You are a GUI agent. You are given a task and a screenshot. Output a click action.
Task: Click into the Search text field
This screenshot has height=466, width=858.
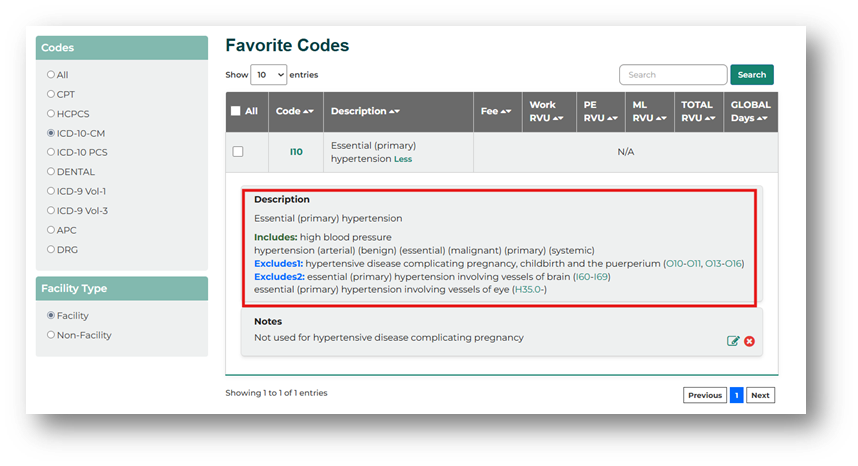[x=672, y=75]
